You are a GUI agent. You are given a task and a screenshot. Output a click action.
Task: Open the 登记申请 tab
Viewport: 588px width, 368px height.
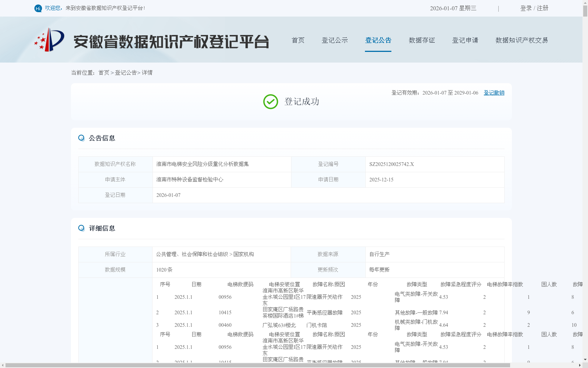(465, 40)
